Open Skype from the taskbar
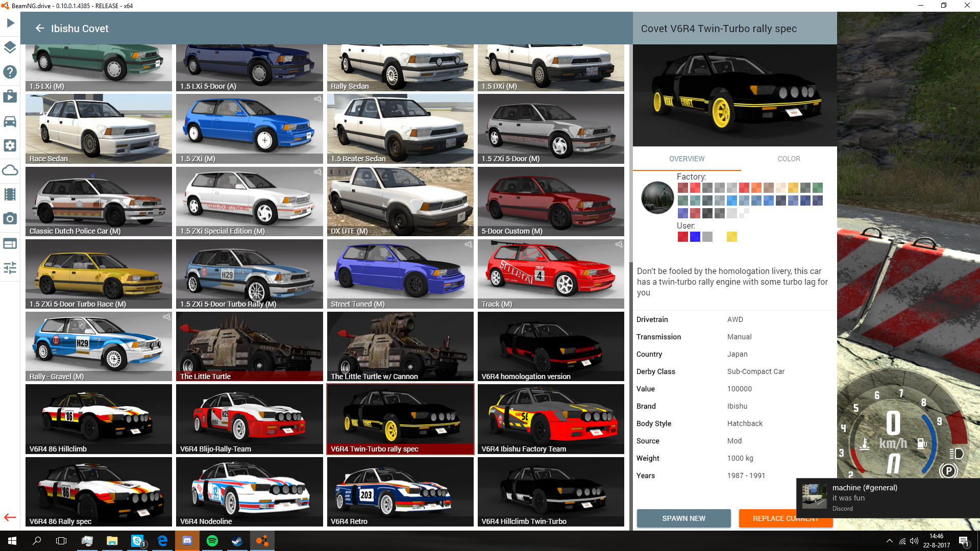This screenshot has height=551, width=980. click(137, 541)
